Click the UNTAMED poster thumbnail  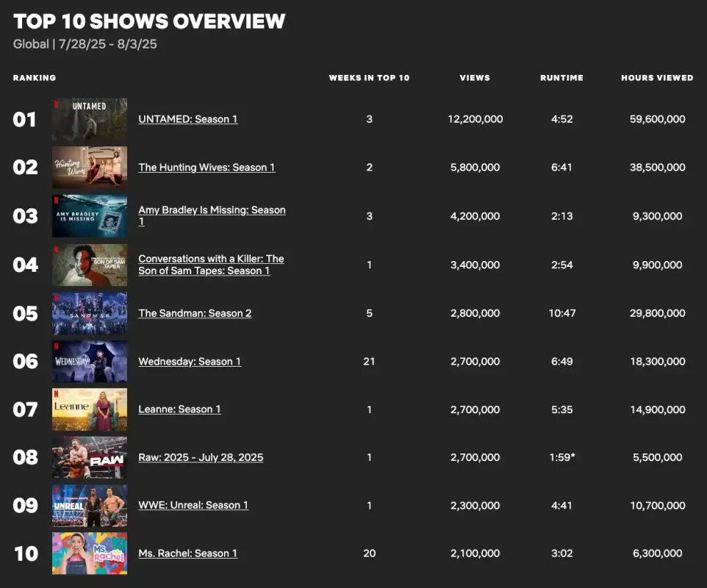pyautogui.click(x=90, y=120)
